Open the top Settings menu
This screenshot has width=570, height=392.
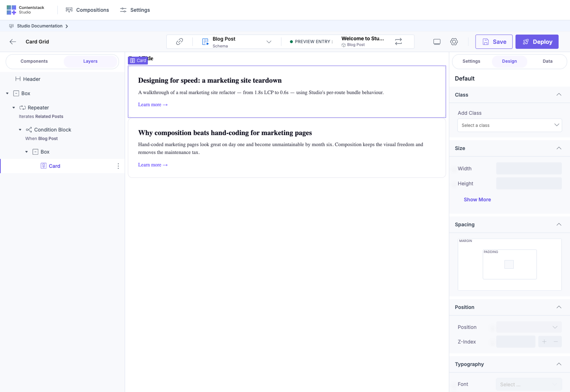(x=135, y=10)
